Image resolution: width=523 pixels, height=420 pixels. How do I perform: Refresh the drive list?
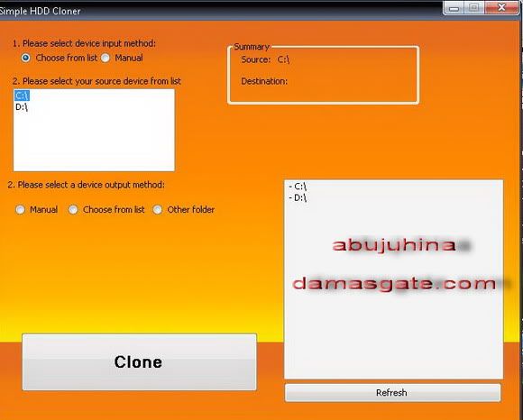click(x=392, y=393)
